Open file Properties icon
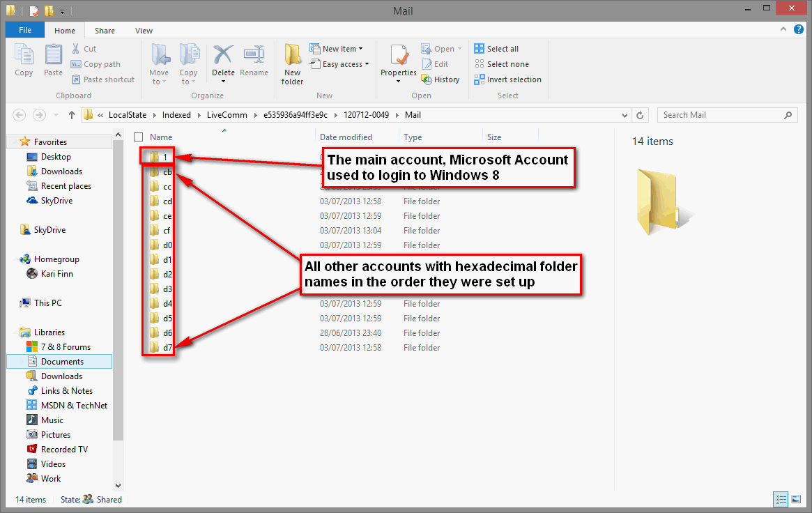The height and width of the screenshot is (513, 812). (399, 56)
